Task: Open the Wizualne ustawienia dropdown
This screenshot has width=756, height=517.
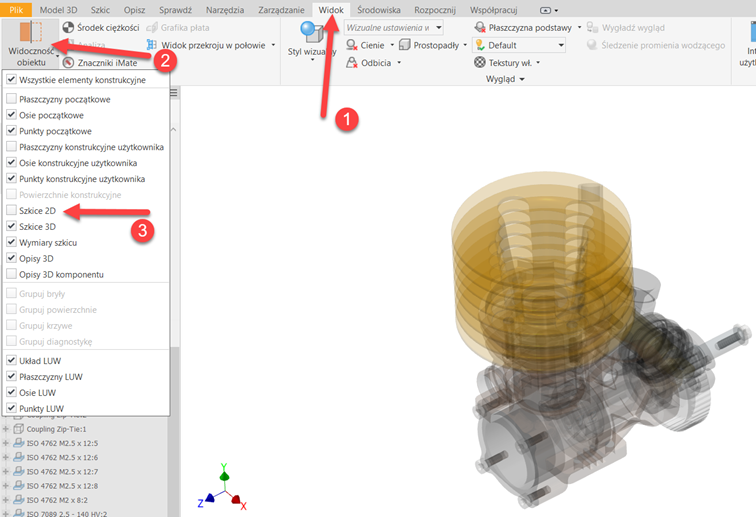Action: [x=438, y=28]
